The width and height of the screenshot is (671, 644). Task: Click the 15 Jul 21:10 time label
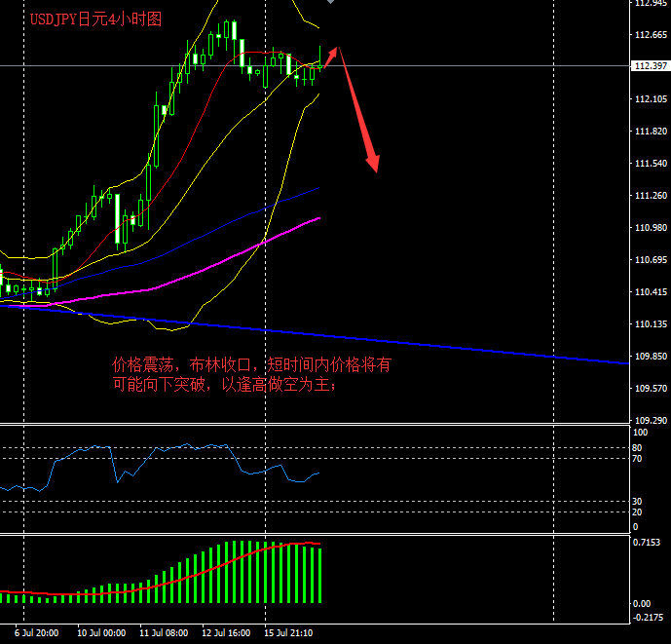coord(288,633)
